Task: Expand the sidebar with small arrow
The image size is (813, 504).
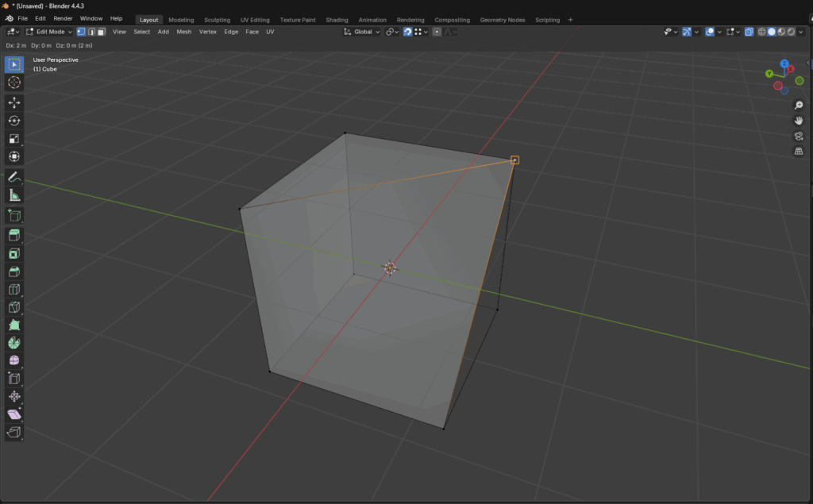Action: tap(809, 63)
